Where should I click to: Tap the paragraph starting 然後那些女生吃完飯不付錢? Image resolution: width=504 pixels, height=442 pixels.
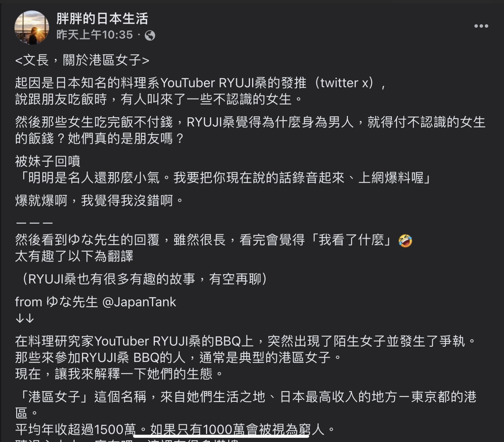[250, 130]
